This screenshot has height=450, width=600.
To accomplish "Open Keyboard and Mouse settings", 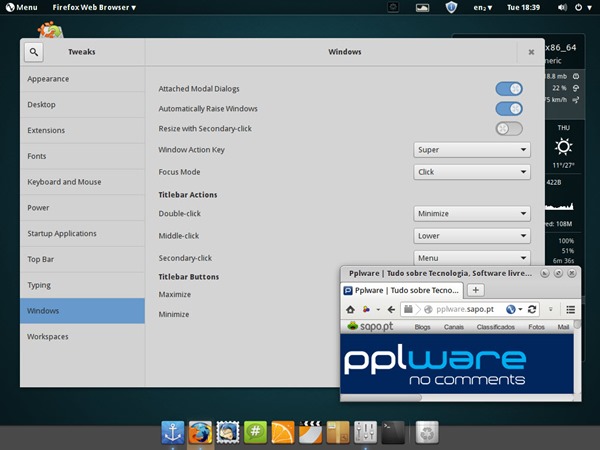I will click(x=82, y=182).
